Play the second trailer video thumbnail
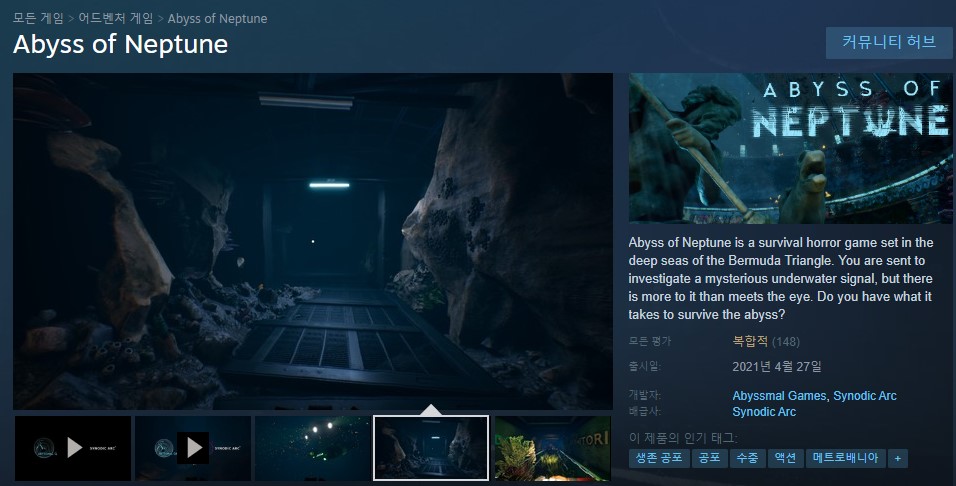Viewport: 956px width, 486px height. click(193, 448)
